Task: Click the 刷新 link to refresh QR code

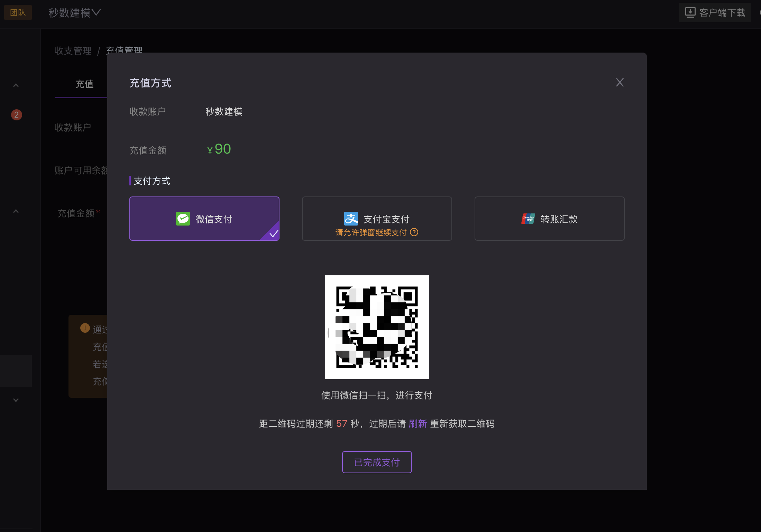Action: click(x=418, y=424)
